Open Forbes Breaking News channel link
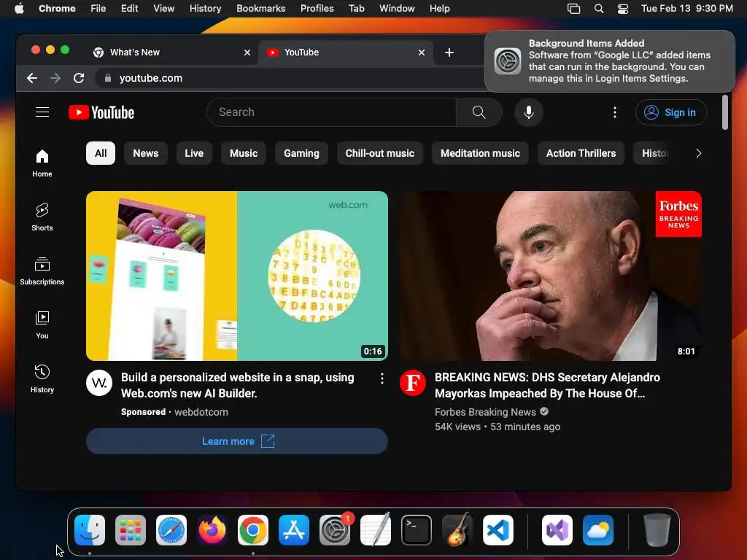Viewport: 747px width, 560px height. 485,412
